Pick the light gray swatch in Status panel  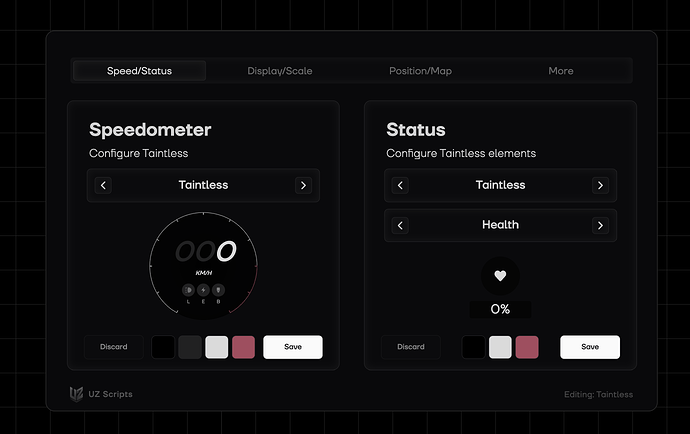point(500,347)
